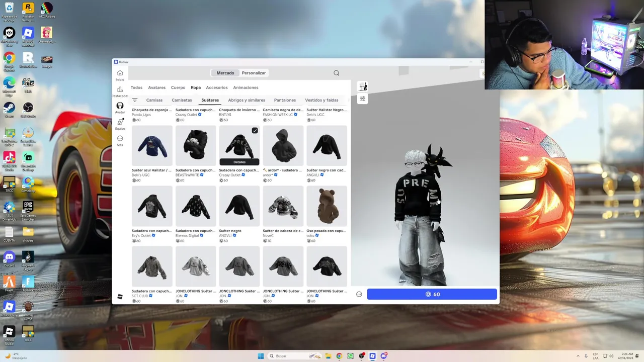Screen dimensions: 644x362
Task: Select the Ropa category
Action: (x=196, y=87)
